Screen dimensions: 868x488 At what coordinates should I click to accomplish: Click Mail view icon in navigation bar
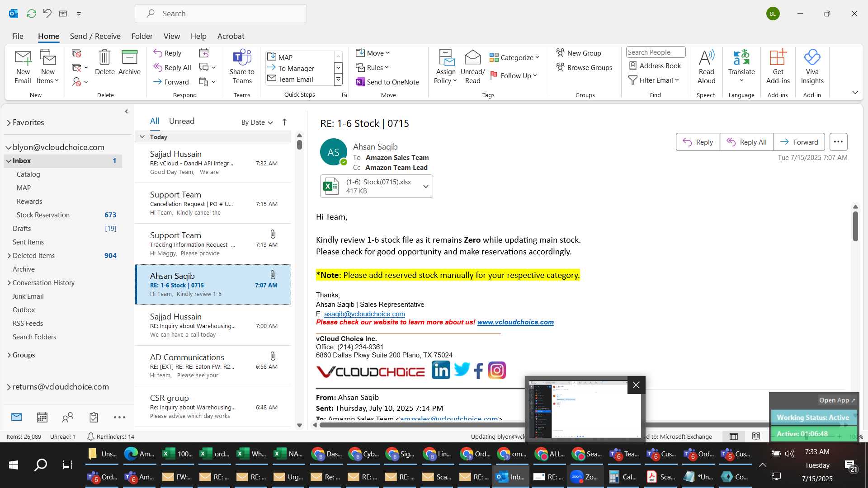click(16, 417)
